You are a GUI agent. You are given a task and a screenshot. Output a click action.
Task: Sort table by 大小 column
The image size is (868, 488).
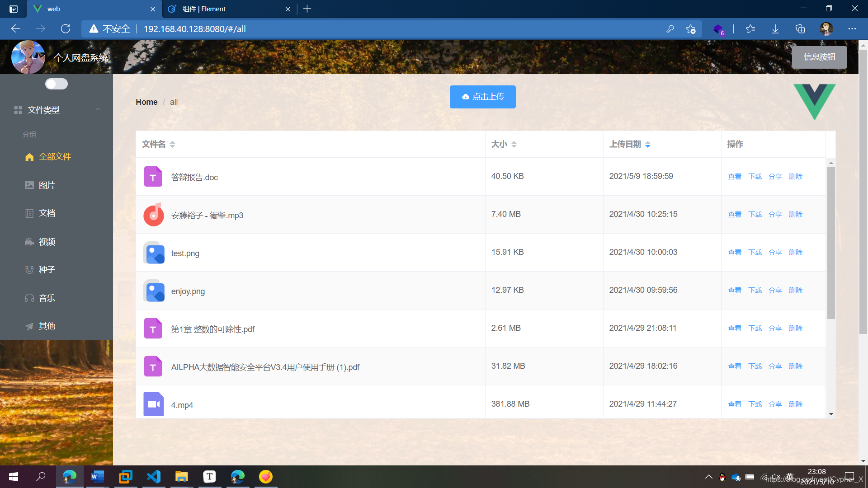point(514,144)
